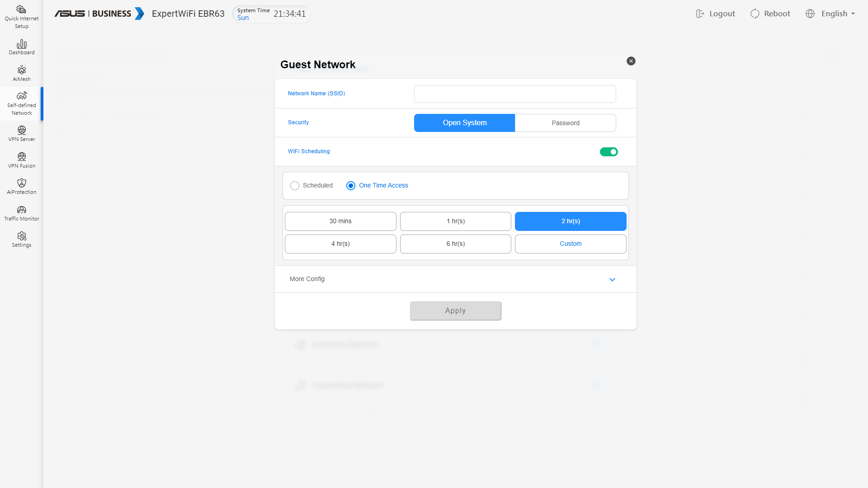Screen dimensions: 868x488
Task: Click Reboot in the top bar
Action: (x=770, y=14)
